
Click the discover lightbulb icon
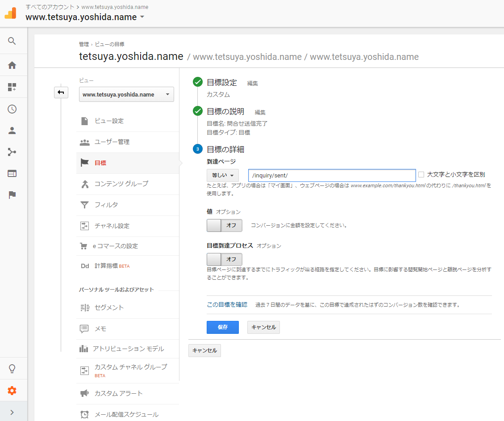pyautogui.click(x=12, y=369)
